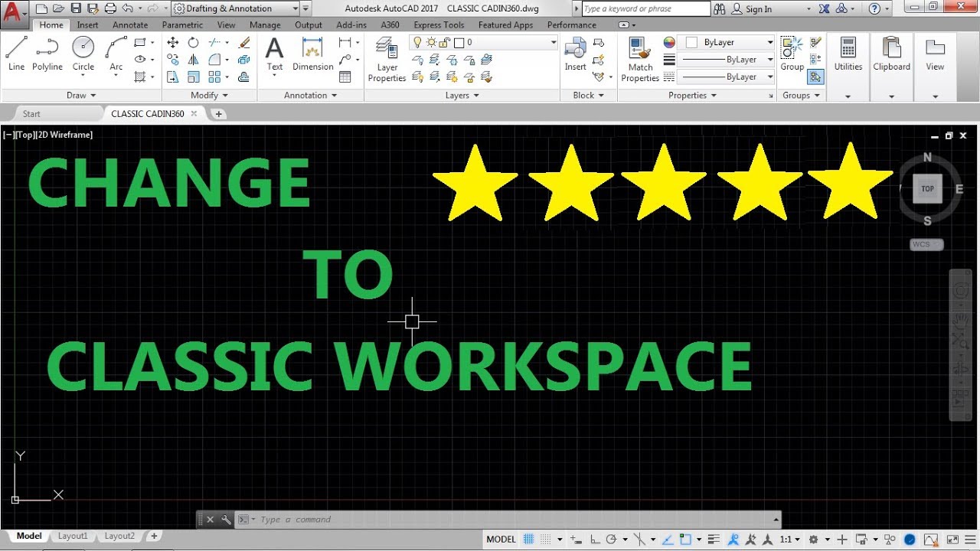Image resolution: width=980 pixels, height=551 pixels.
Task: Toggle 2D object snap in status bar
Action: pyautogui.click(x=684, y=539)
